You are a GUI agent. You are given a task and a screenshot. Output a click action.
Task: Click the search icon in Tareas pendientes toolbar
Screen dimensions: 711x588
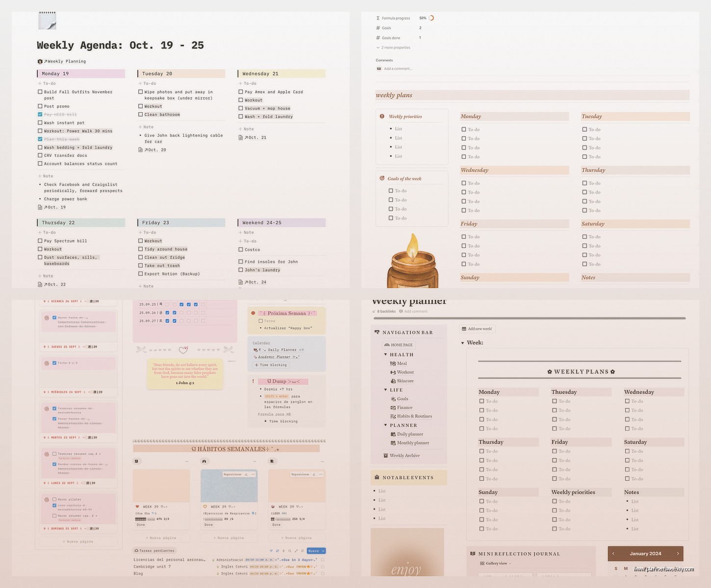tap(289, 551)
